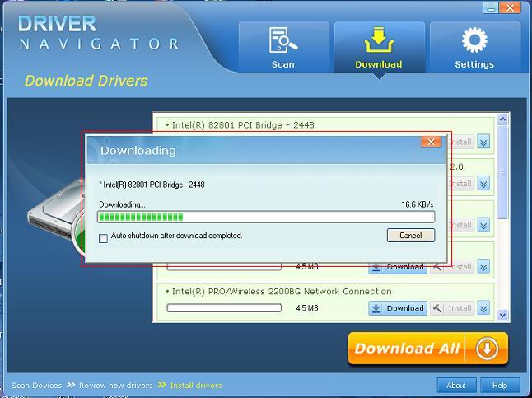
Task: Click Scan Devices breadcrumb step
Action: tap(36, 386)
